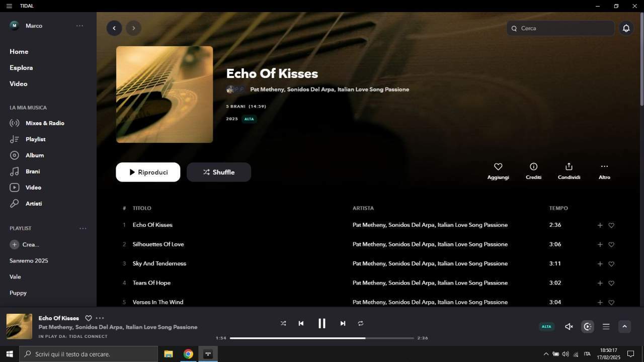Expand the now playing view chevron
This screenshot has width=644, height=362.
624,327
